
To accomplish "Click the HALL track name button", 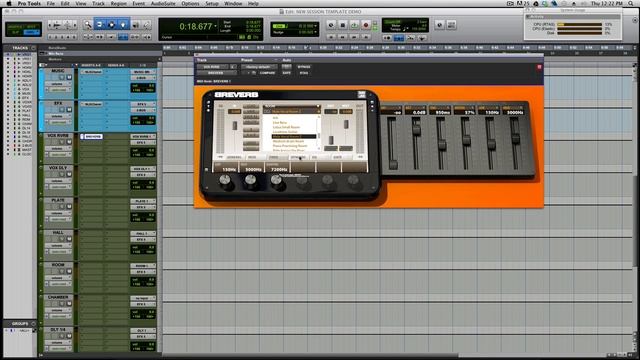I will 58,233.
